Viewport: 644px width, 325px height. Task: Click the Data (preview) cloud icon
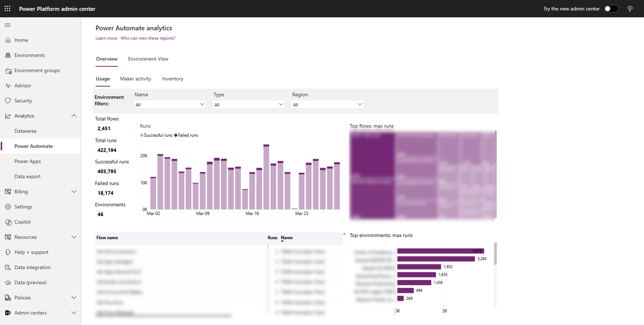(x=8, y=282)
